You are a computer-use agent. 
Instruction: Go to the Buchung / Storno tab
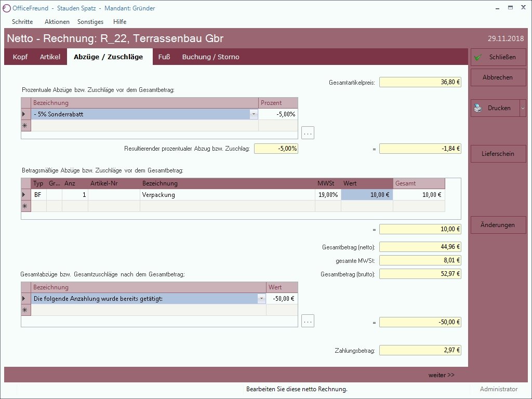[x=211, y=57]
